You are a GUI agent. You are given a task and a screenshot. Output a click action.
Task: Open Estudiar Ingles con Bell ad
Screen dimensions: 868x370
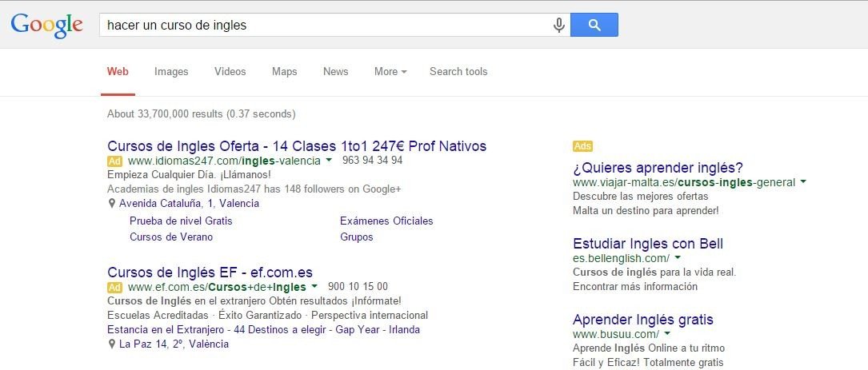point(648,244)
